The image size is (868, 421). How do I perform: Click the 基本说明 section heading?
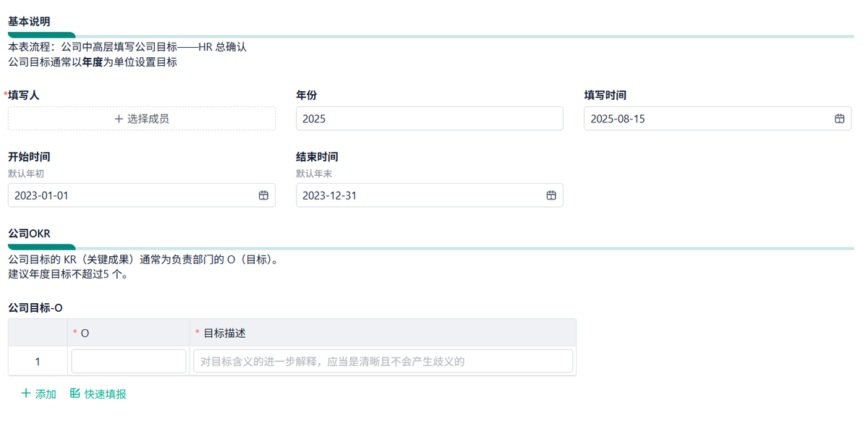(x=29, y=22)
